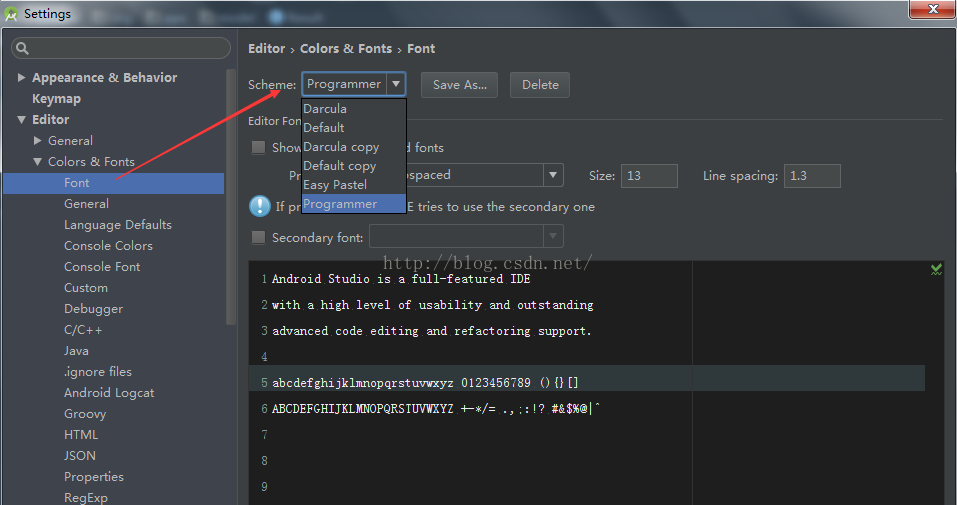
Task: Pick the Programmer scheme in list
Action: point(354,203)
